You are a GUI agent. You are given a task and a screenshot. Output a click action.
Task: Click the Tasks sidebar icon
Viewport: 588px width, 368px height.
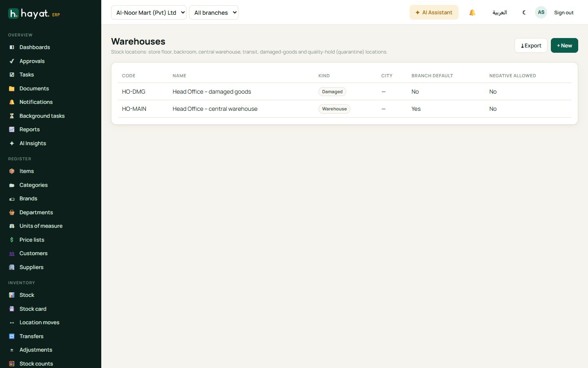click(x=12, y=75)
